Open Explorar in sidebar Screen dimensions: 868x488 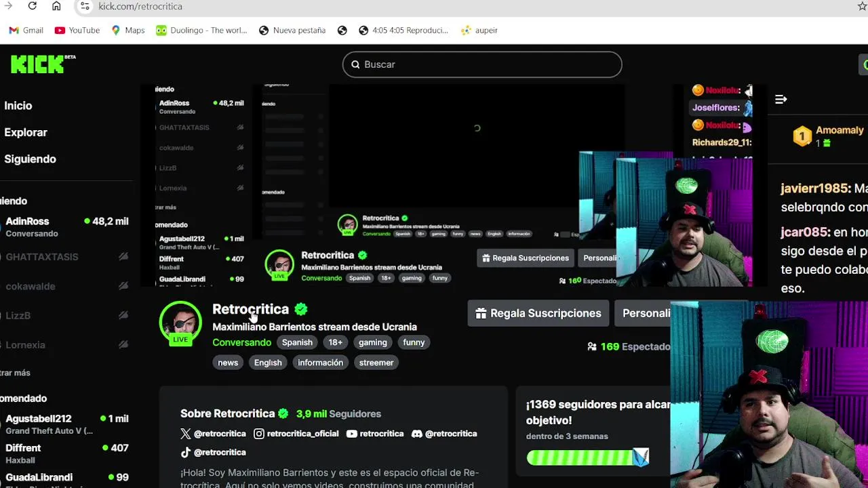[26, 132]
